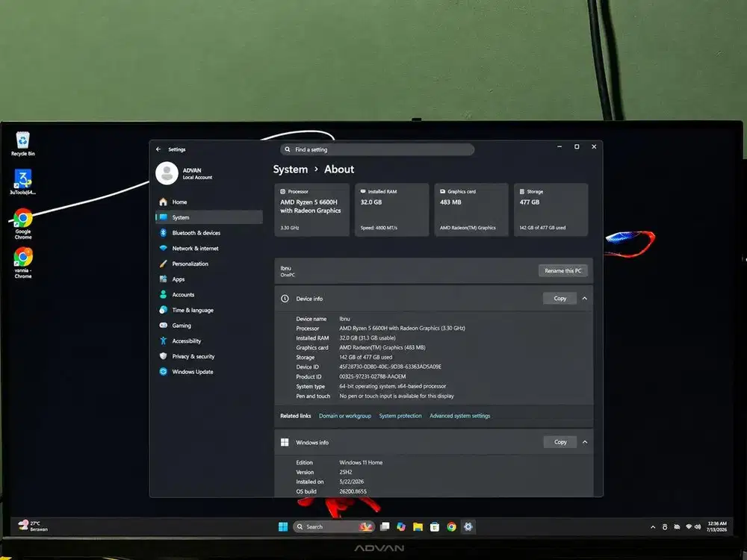
Task: Open Accounts settings
Action: point(208,295)
